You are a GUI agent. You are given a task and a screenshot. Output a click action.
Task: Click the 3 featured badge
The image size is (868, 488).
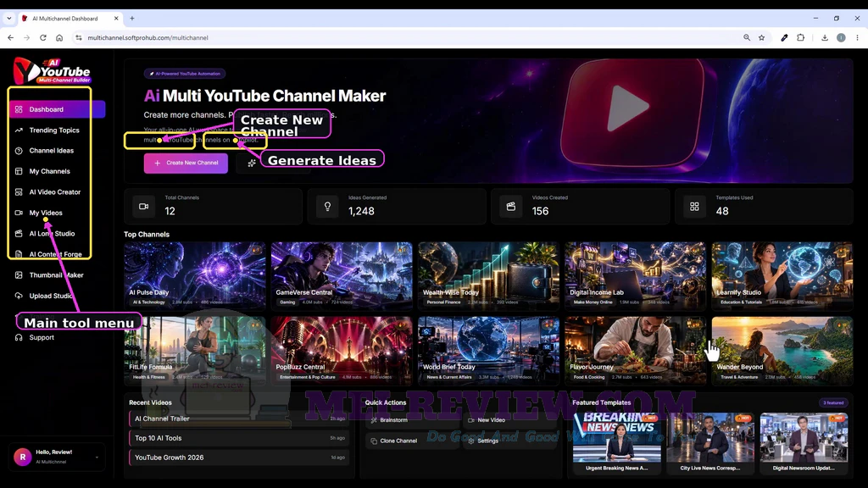(x=833, y=402)
